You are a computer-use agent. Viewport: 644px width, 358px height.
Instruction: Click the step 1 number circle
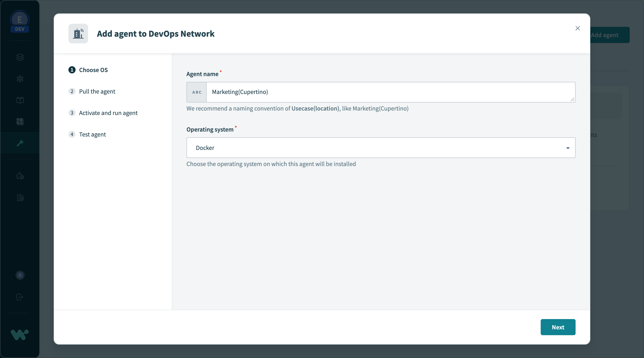(x=72, y=70)
